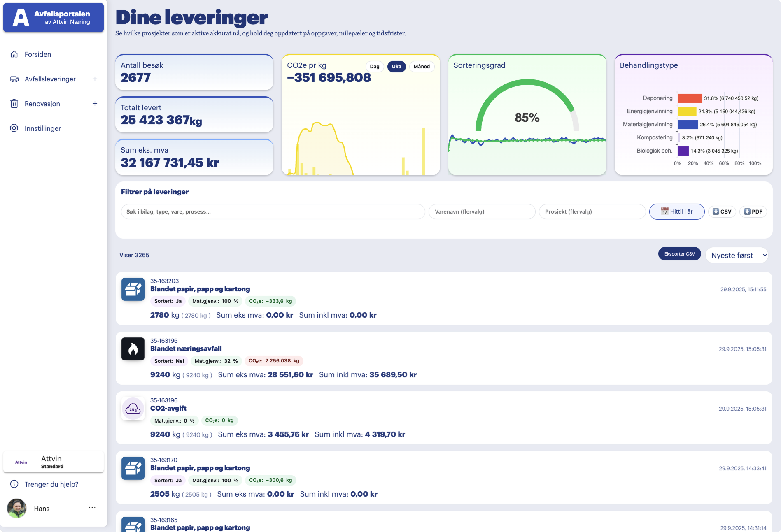Viewport: 781px width, 532px height.
Task: Open Trenger du hjelp? link
Action: click(51, 484)
